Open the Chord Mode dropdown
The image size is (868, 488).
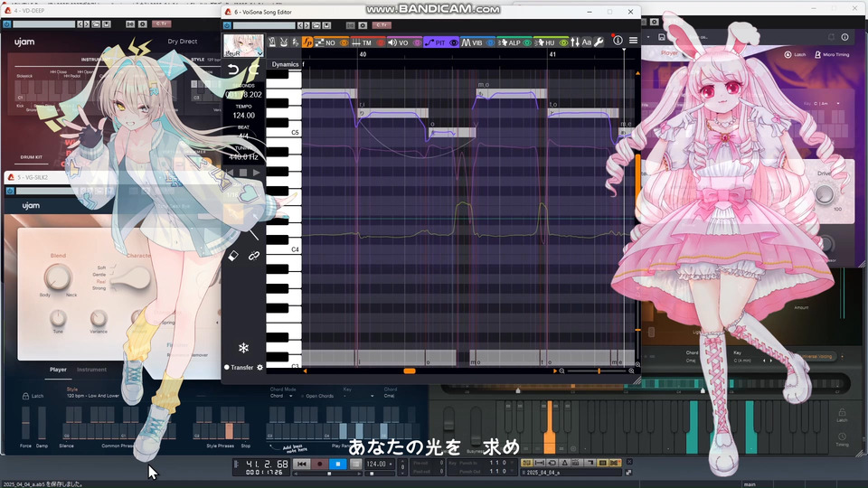coord(282,396)
